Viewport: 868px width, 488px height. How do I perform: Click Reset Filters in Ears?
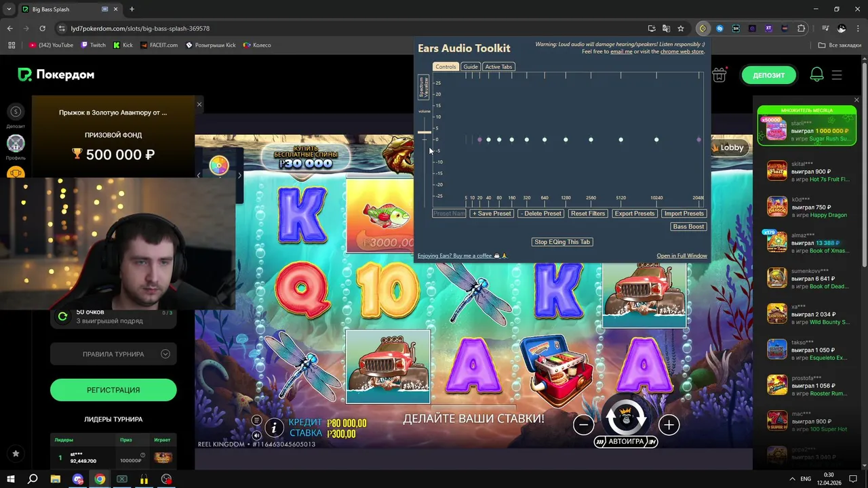click(588, 213)
